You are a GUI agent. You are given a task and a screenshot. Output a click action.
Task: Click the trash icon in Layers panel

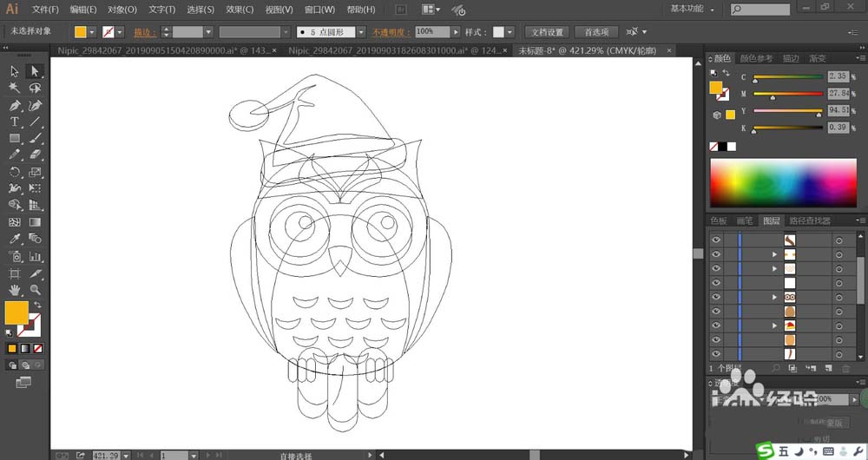(x=845, y=368)
